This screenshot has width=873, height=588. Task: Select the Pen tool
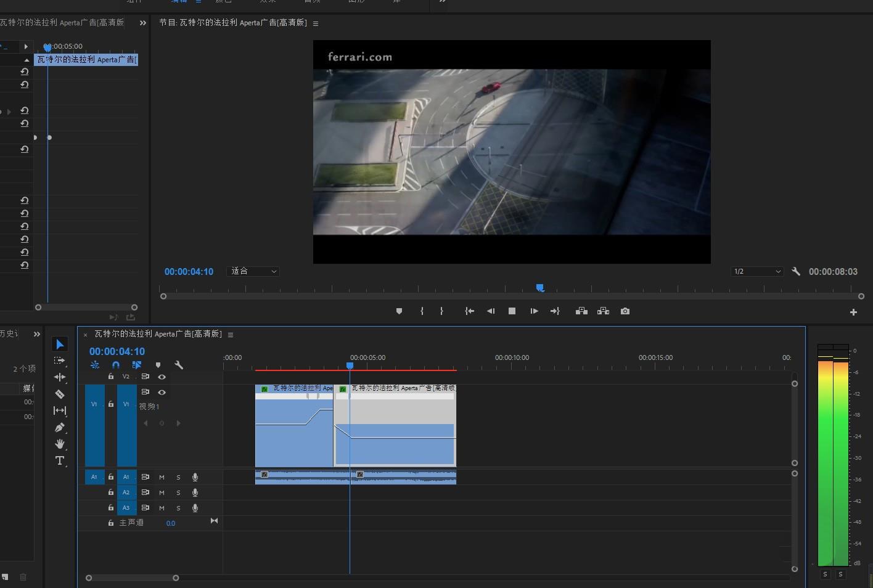(60, 427)
